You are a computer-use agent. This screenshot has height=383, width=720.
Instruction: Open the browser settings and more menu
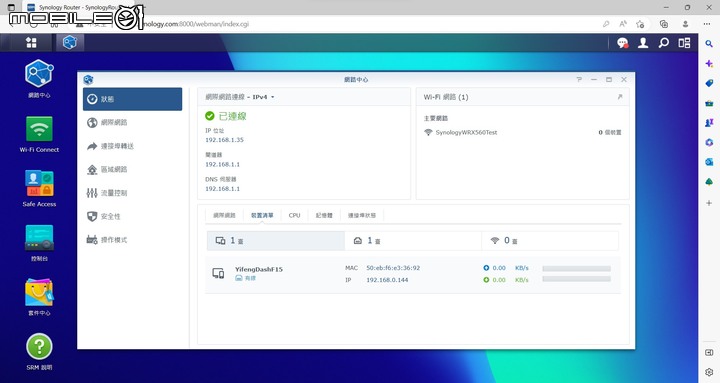pos(707,24)
